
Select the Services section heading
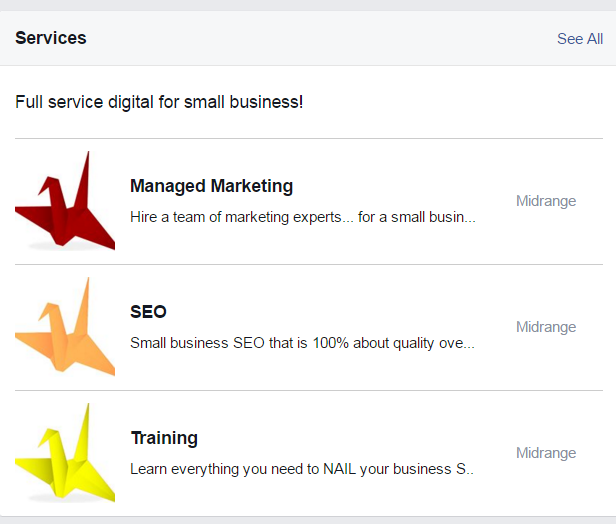(x=51, y=38)
